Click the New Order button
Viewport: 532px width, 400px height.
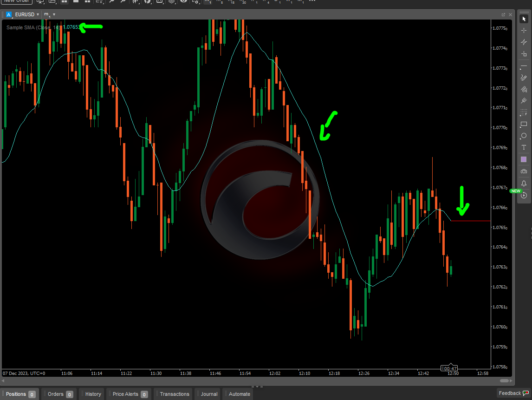[16, 1]
